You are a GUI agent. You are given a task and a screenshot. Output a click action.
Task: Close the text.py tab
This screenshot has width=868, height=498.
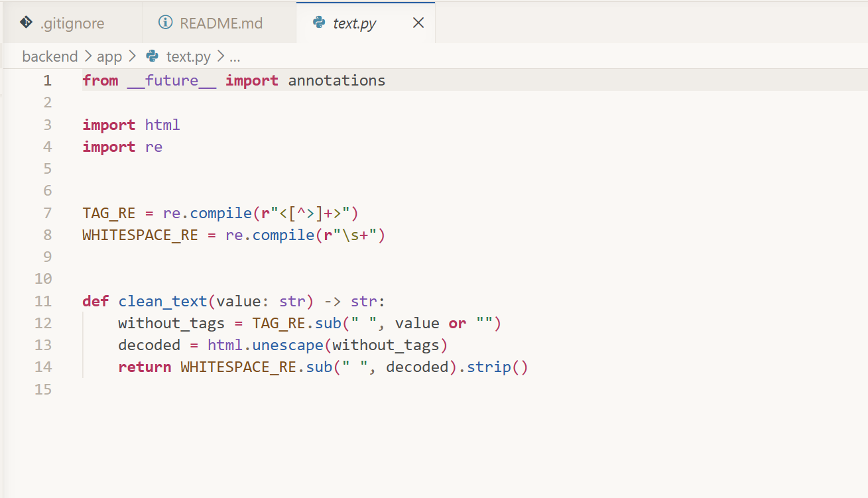pyautogui.click(x=418, y=23)
